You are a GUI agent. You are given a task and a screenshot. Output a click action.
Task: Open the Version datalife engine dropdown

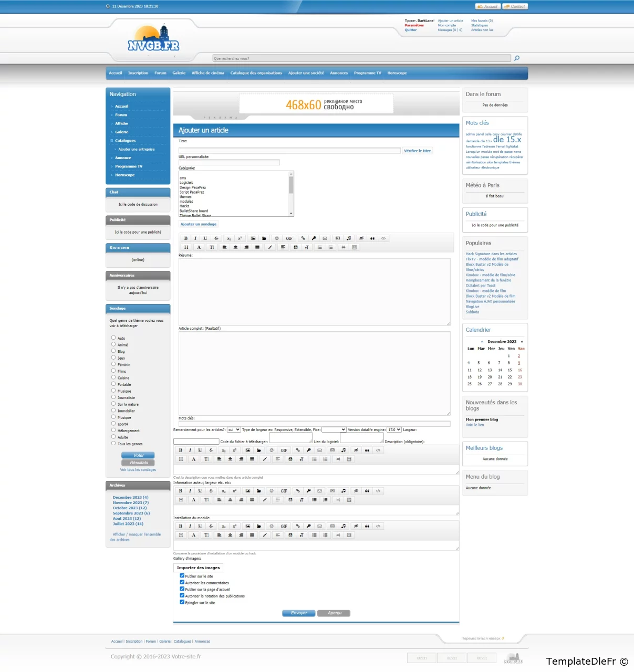(x=394, y=429)
